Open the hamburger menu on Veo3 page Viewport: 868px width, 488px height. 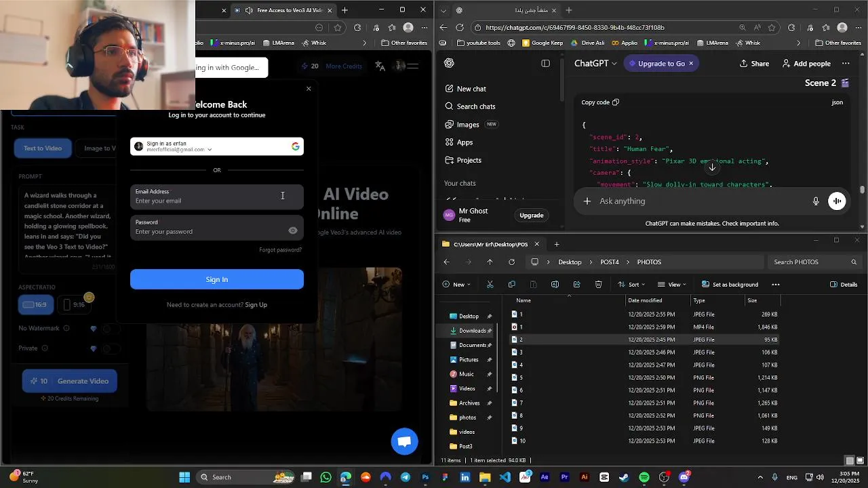pos(412,66)
